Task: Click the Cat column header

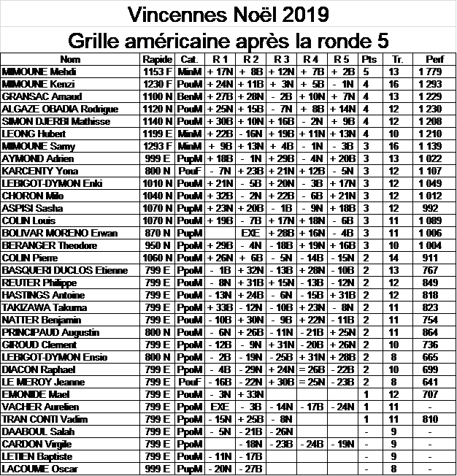Action: (x=188, y=59)
